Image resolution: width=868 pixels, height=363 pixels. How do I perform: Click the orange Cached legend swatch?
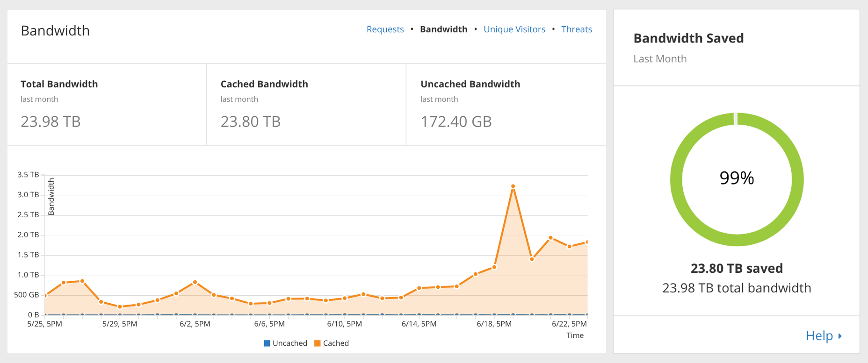click(318, 343)
